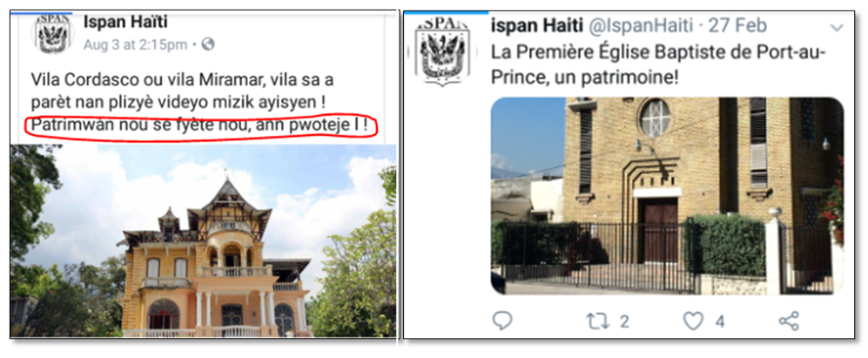Open the ispan Haiti Twitter display name

click(x=536, y=25)
